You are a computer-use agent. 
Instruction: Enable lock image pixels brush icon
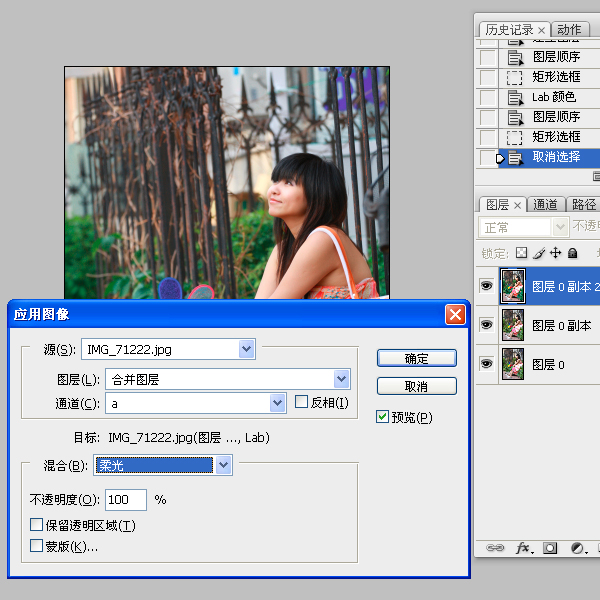point(539,254)
